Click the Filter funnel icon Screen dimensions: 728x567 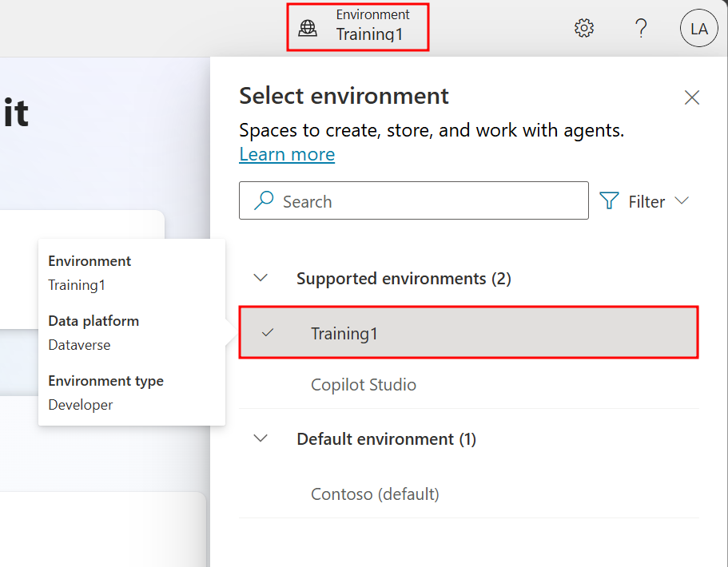pos(610,201)
